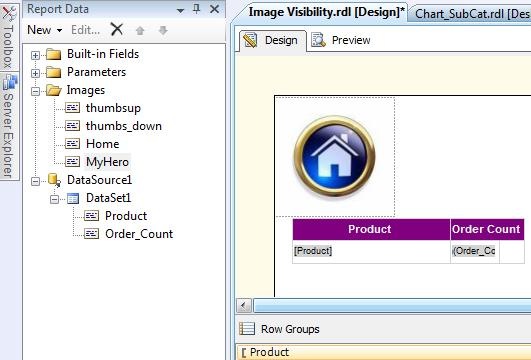
Task: Switch to the Preview tab
Action: [x=341, y=40]
